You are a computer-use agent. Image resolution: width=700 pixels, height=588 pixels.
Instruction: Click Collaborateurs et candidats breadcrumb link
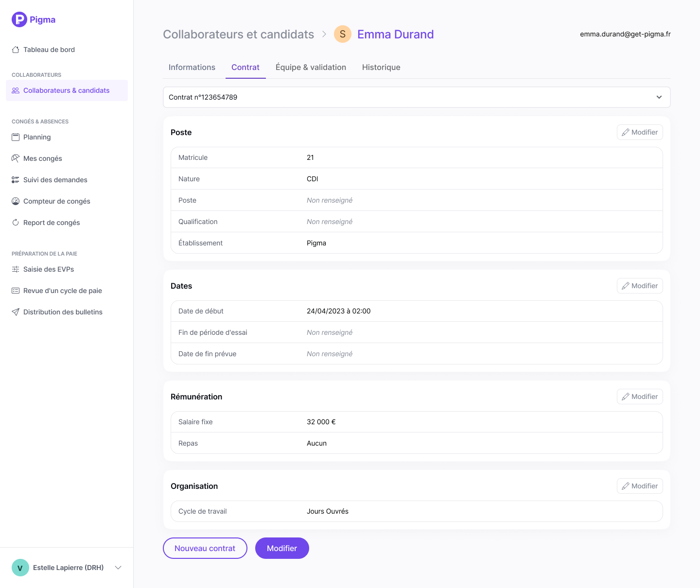[239, 35]
